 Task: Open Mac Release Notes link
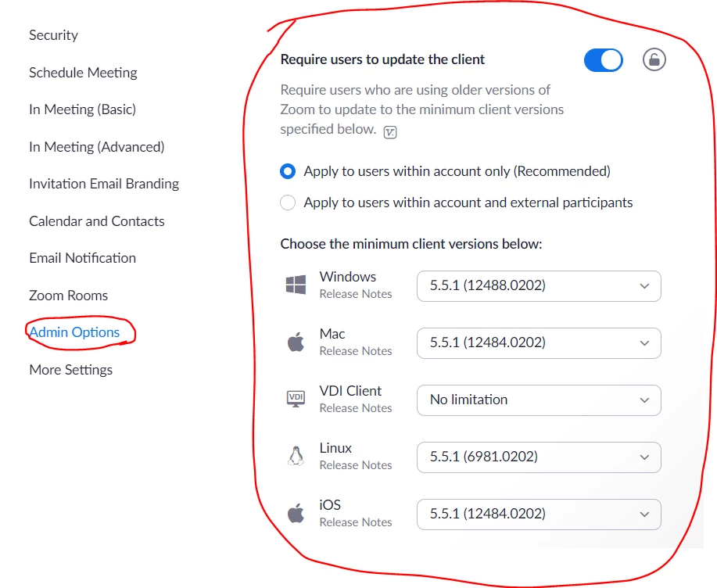tap(356, 351)
